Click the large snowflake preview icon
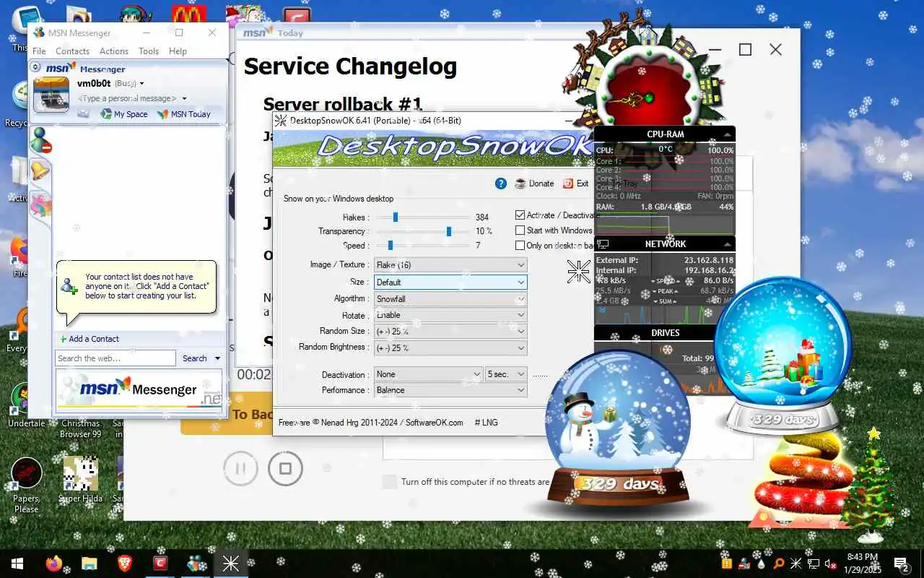The image size is (924, 578). point(578,271)
